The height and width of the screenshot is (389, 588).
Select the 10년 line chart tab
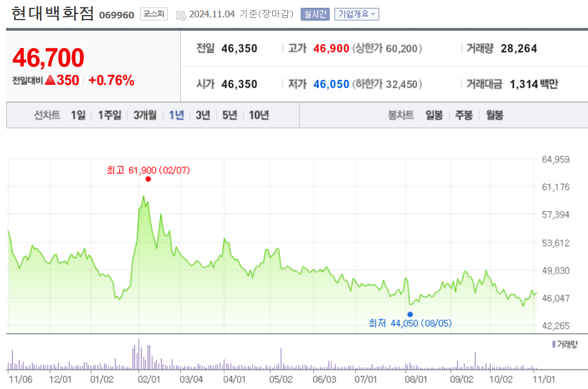[259, 115]
